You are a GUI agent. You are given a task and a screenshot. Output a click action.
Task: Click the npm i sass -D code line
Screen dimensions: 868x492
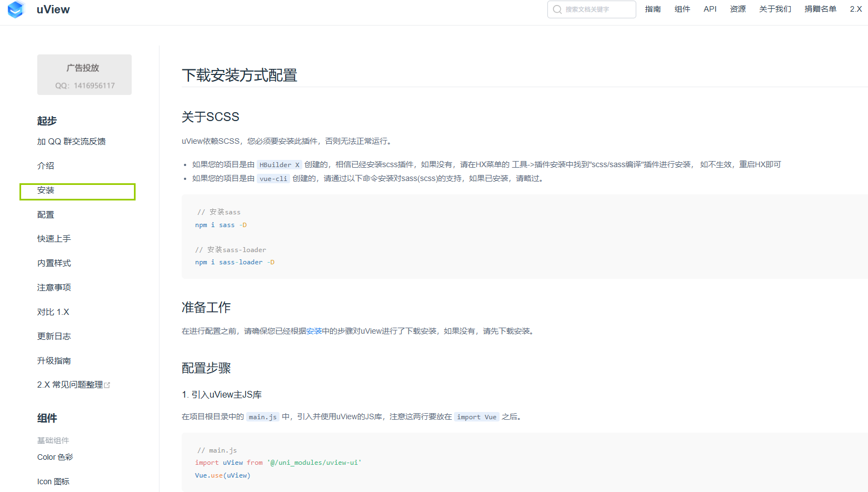click(x=221, y=225)
